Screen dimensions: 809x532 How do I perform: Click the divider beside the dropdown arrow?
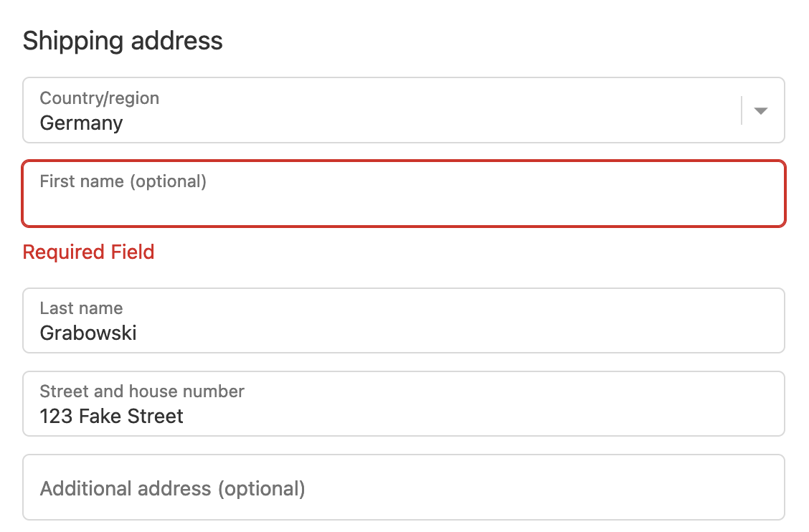tap(741, 111)
